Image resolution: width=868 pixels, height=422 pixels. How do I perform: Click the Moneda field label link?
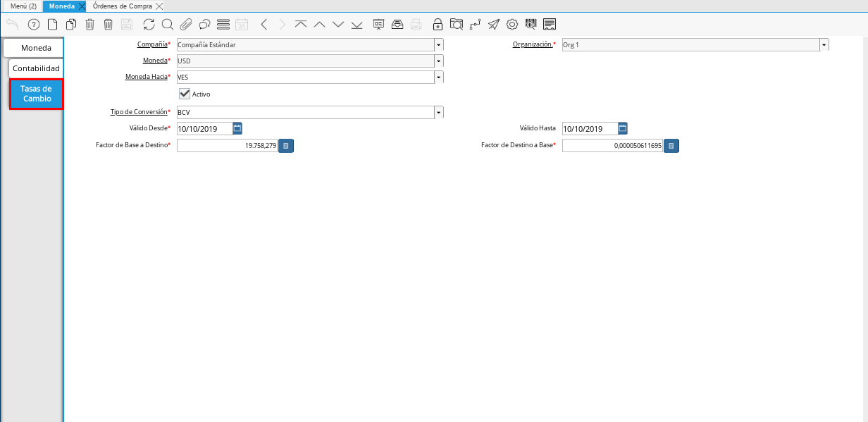point(155,61)
